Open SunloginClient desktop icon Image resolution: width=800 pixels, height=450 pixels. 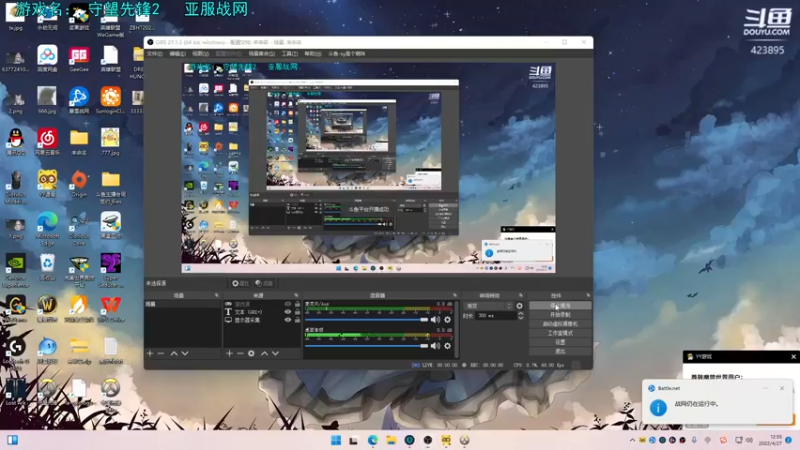click(110, 100)
